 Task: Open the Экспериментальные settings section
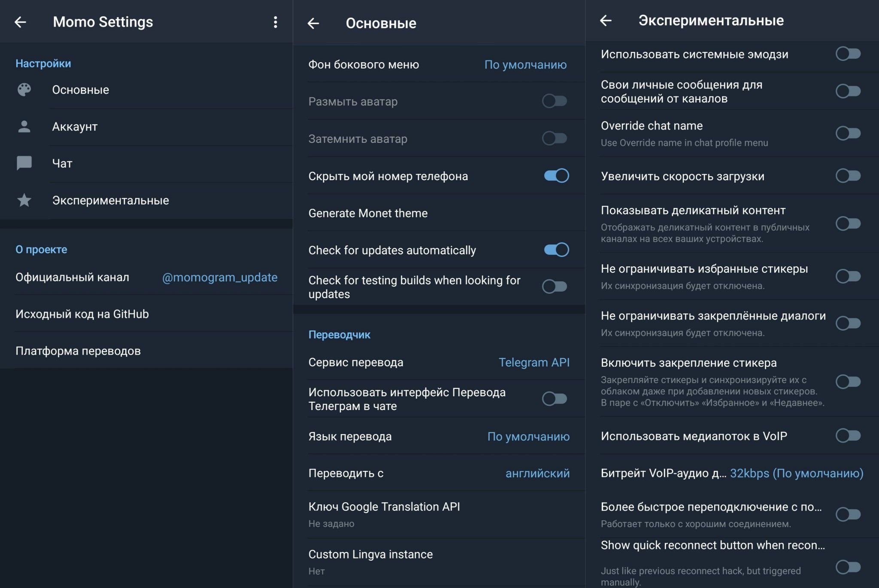point(146,200)
